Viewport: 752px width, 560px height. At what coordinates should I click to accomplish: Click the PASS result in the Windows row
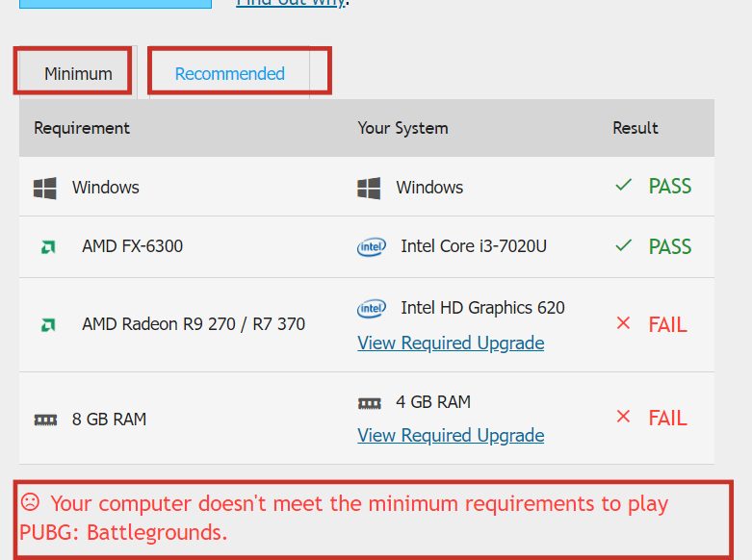tap(670, 187)
